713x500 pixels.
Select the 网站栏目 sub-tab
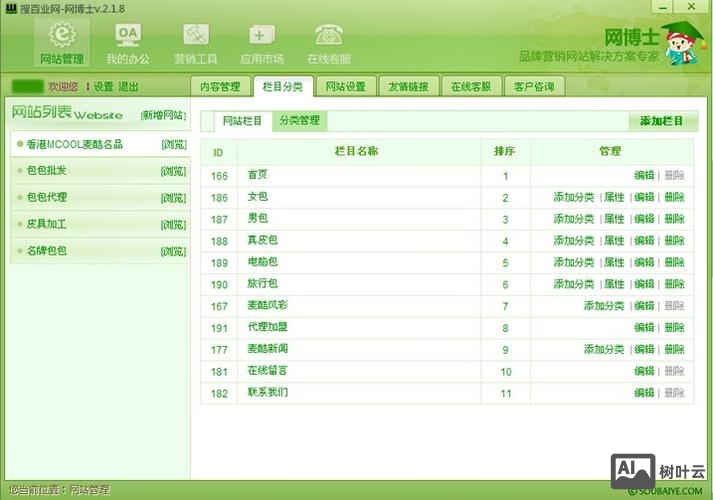click(x=242, y=121)
